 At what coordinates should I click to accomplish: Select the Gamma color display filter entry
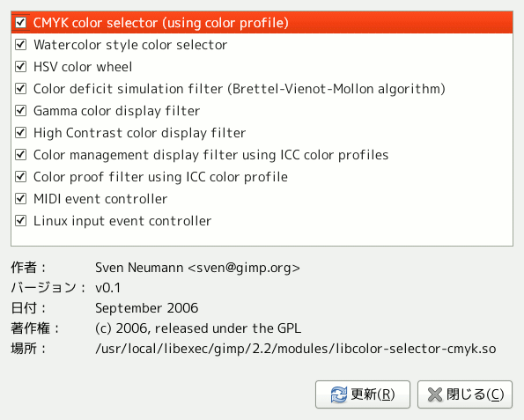click(x=262, y=111)
